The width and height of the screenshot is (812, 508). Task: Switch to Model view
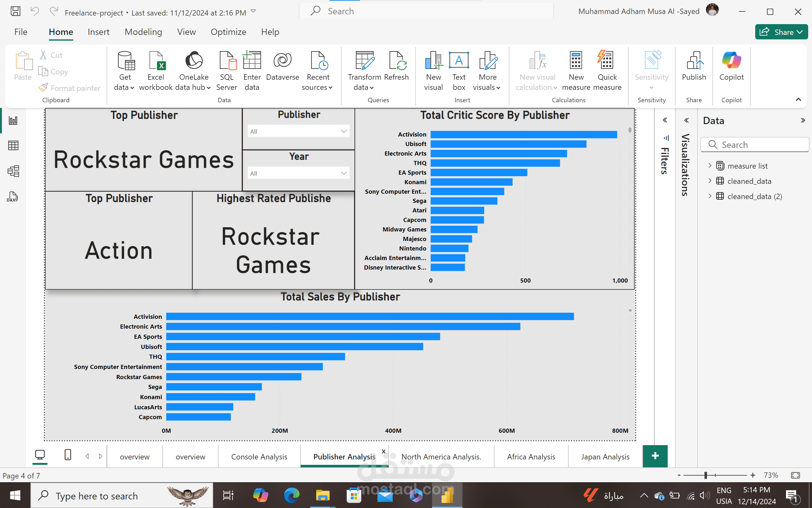[x=13, y=171]
